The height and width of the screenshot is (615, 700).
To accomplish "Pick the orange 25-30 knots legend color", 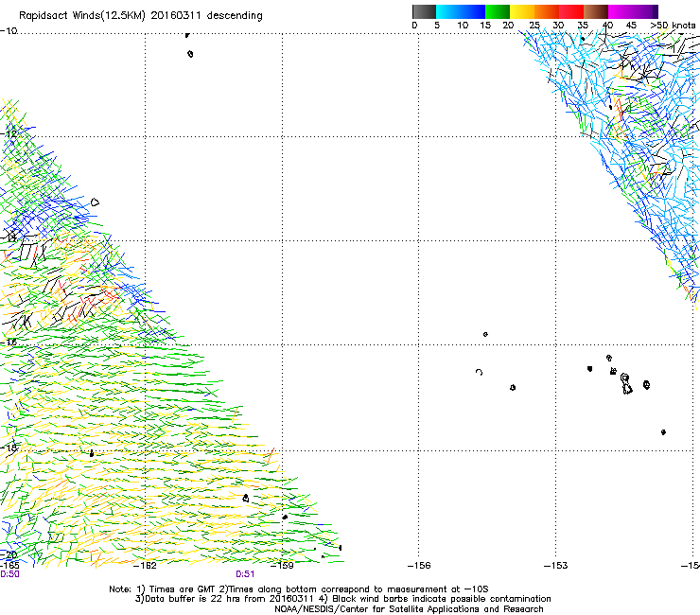I will [547, 11].
